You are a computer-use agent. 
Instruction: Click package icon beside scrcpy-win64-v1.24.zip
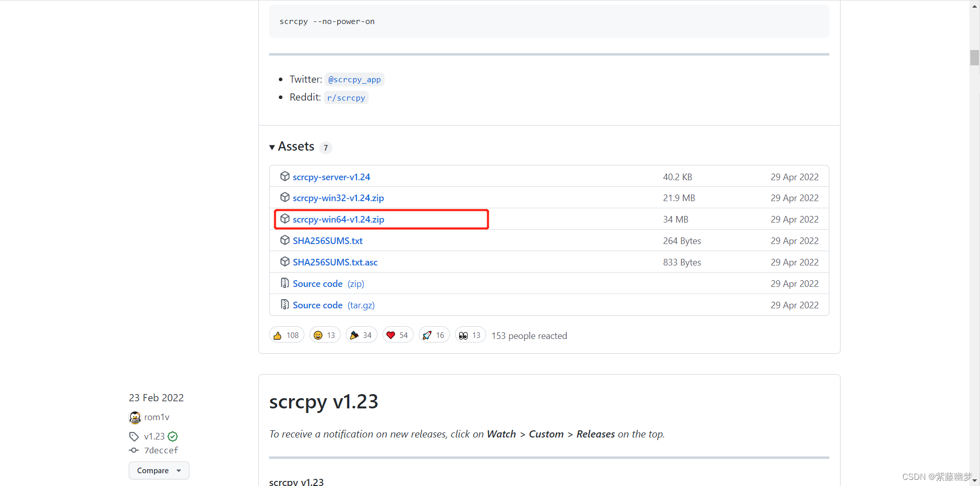285,218
